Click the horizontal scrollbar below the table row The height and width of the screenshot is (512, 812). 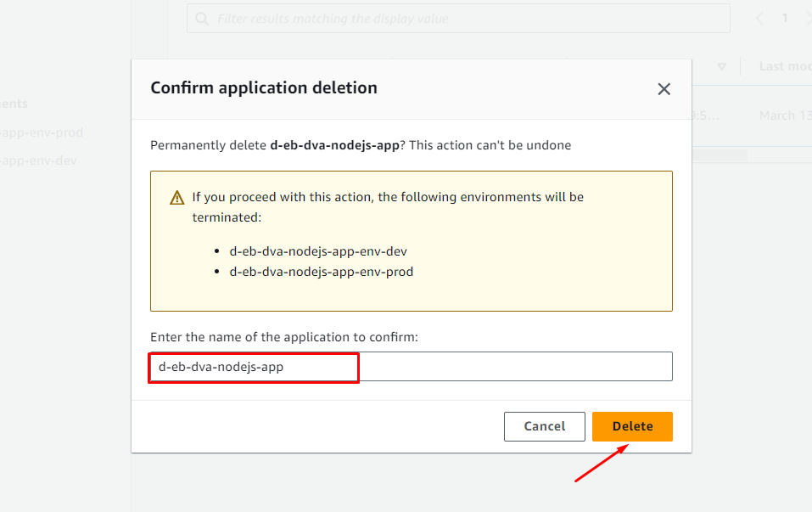[720, 155]
